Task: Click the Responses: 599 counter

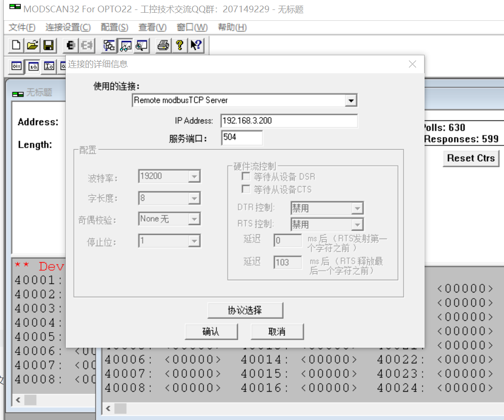Action: coord(461,139)
